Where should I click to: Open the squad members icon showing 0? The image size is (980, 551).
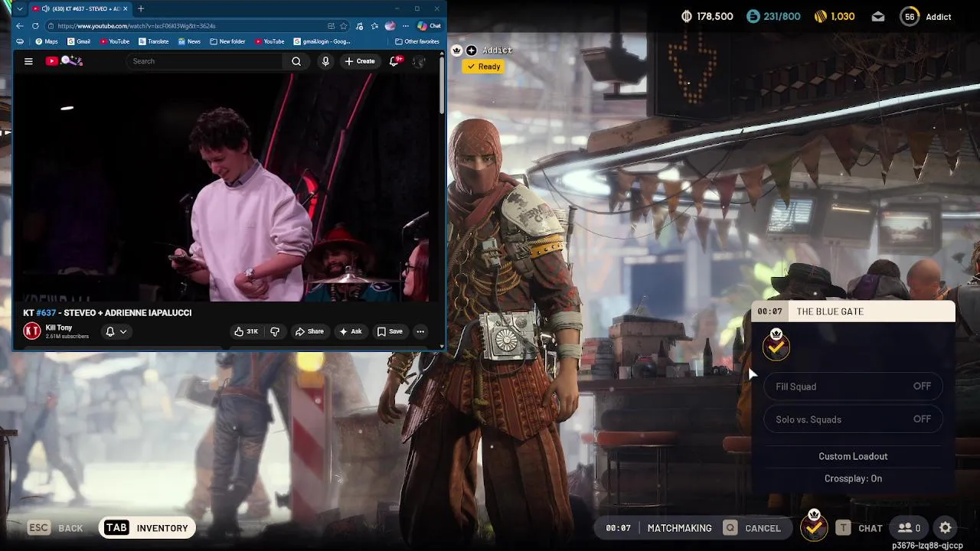pyautogui.click(x=909, y=528)
